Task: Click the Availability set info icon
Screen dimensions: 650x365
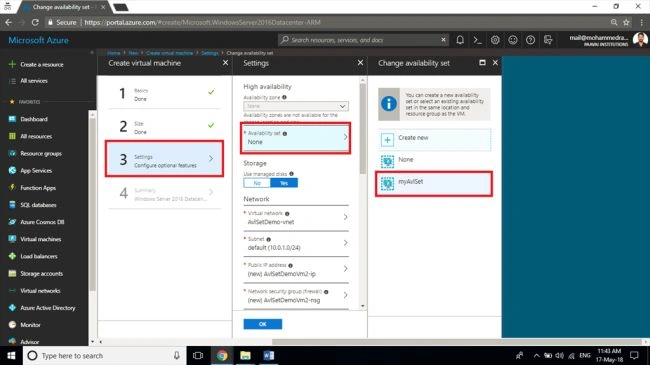Action: 285,134
